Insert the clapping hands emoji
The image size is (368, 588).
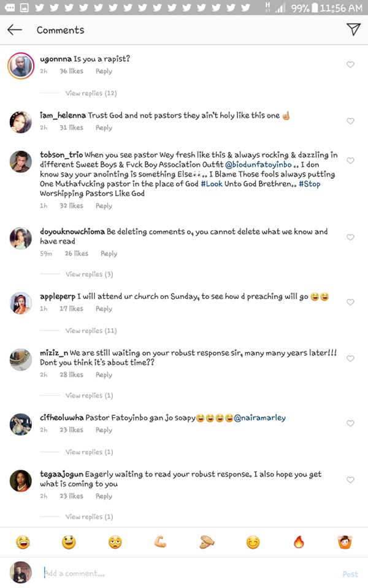[x=207, y=542]
